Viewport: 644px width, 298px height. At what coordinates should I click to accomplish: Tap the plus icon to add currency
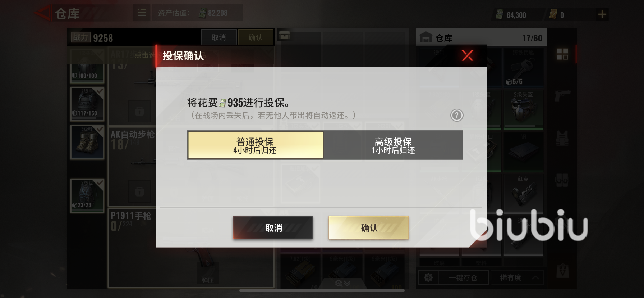[x=602, y=14]
